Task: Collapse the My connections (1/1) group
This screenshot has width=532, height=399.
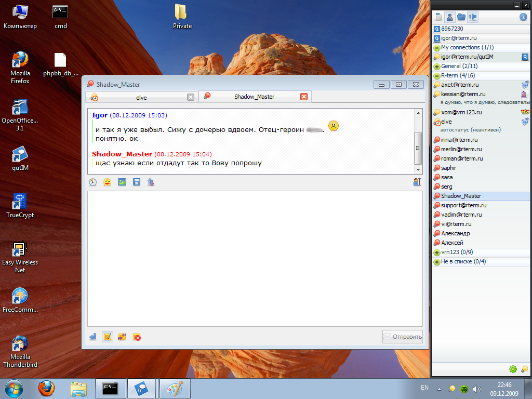Action: click(437, 47)
